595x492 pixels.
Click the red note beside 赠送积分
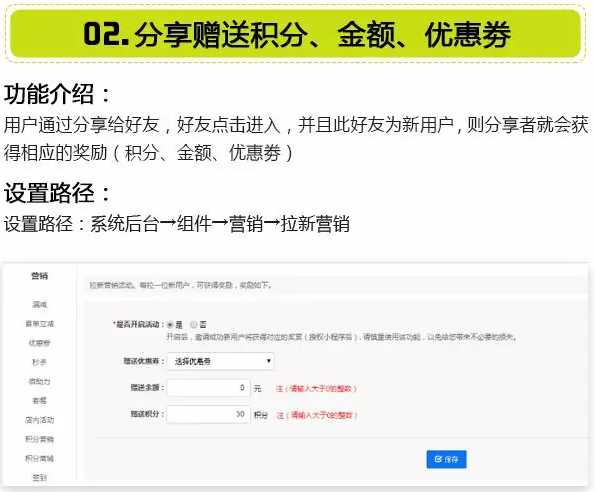pyautogui.click(x=317, y=415)
